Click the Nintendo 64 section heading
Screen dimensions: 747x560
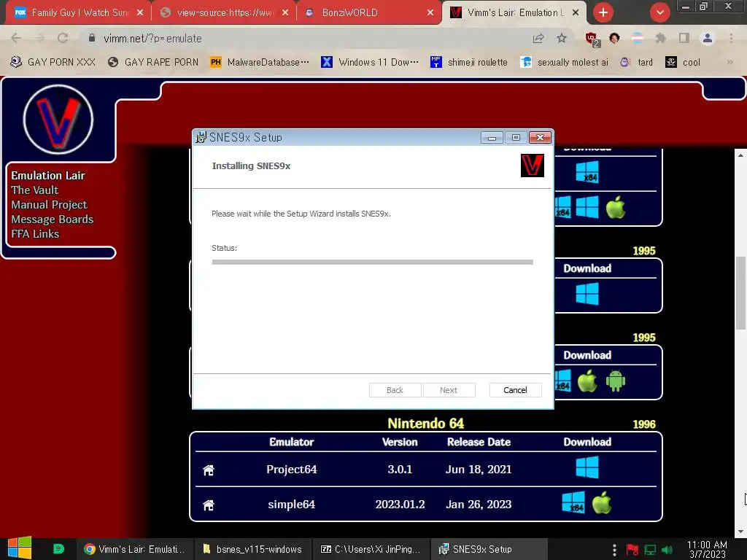click(425, 424)
